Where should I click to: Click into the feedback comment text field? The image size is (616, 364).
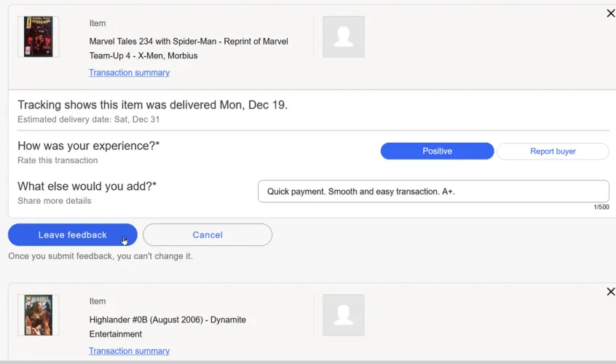coord(433,191)
